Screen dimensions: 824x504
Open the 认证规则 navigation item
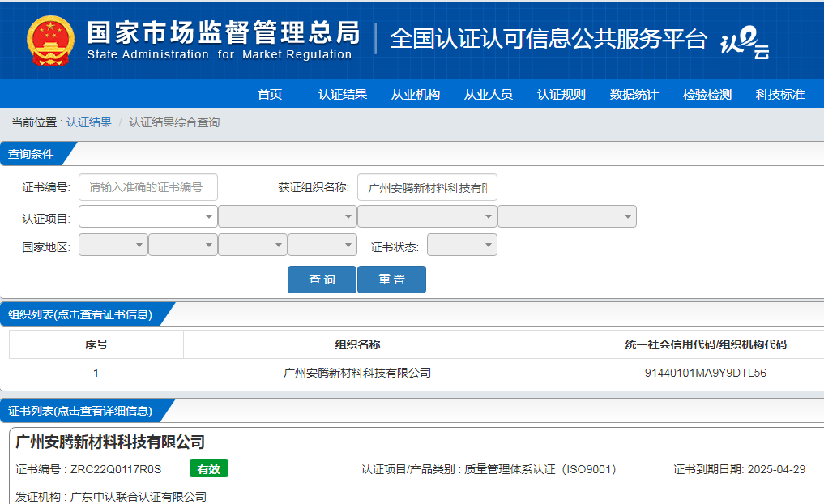pos(561,94)
